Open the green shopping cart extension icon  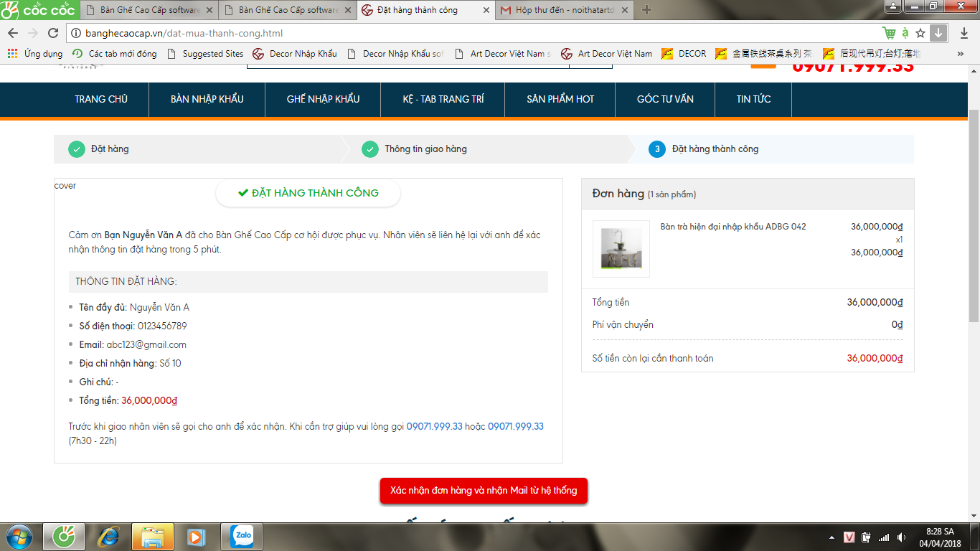pyautogui.click(x=890, y=33)
